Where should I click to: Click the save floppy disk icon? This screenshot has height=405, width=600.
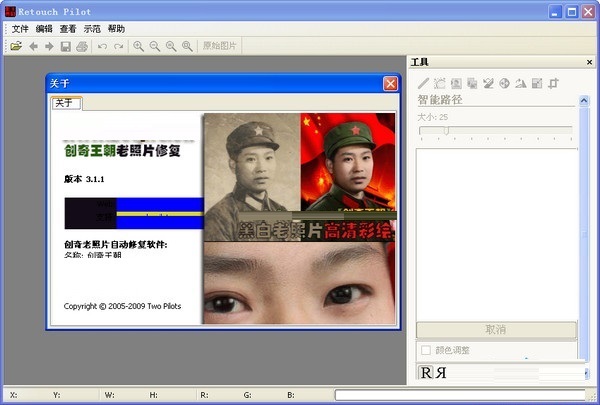66,46
